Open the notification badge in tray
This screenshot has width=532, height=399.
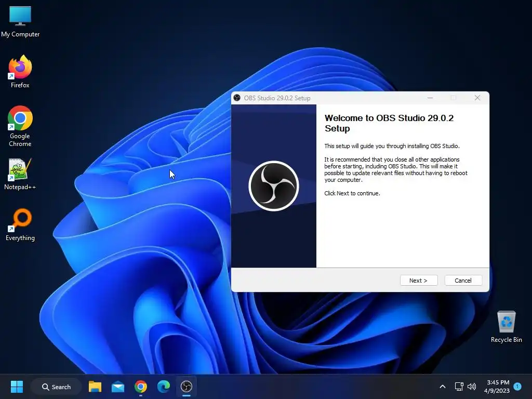517,387
